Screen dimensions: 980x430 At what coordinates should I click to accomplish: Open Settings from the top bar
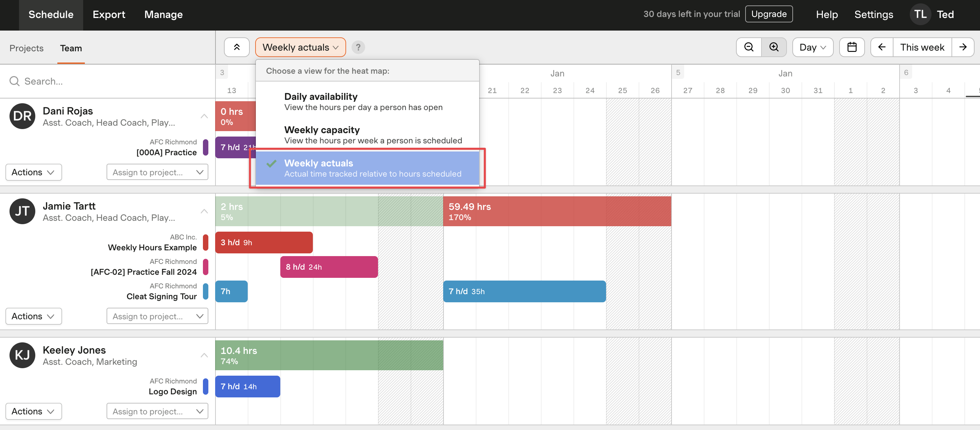point(873,15)
